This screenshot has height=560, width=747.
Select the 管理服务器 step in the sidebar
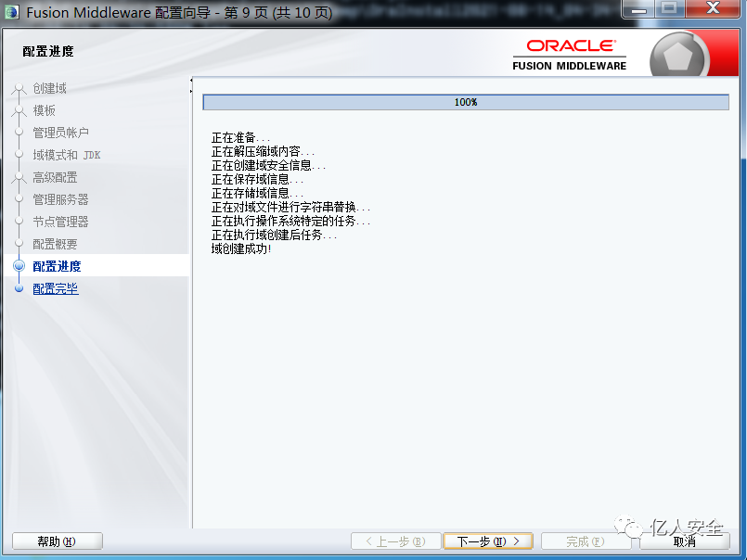point(60,199)
